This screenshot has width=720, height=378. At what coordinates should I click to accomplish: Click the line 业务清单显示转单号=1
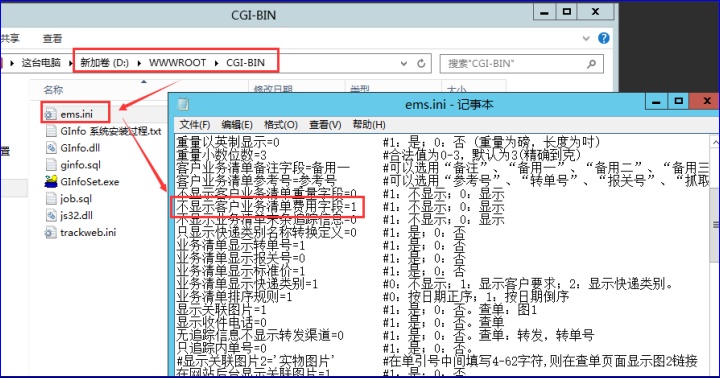coord(241,245)
